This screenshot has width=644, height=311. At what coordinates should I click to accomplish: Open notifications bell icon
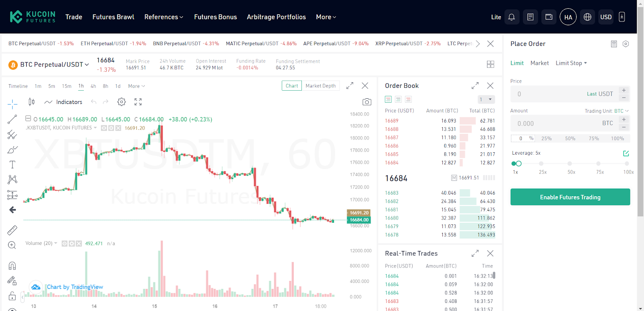[x=512, y=17]
